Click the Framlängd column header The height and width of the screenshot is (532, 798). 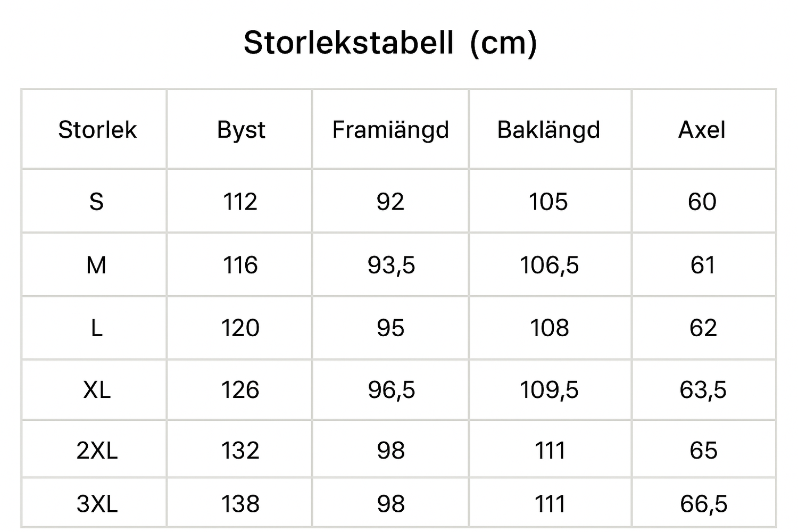390,131
